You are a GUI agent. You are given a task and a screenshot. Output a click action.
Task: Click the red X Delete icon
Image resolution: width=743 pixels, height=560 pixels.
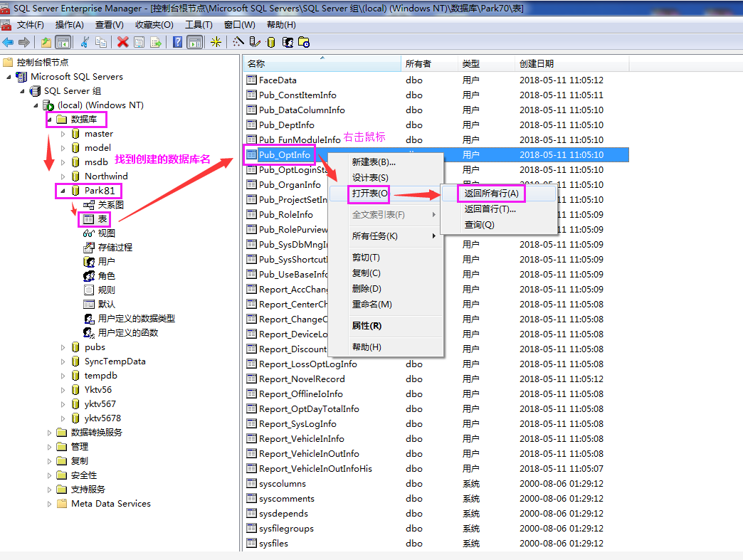(x=122, y=43)
